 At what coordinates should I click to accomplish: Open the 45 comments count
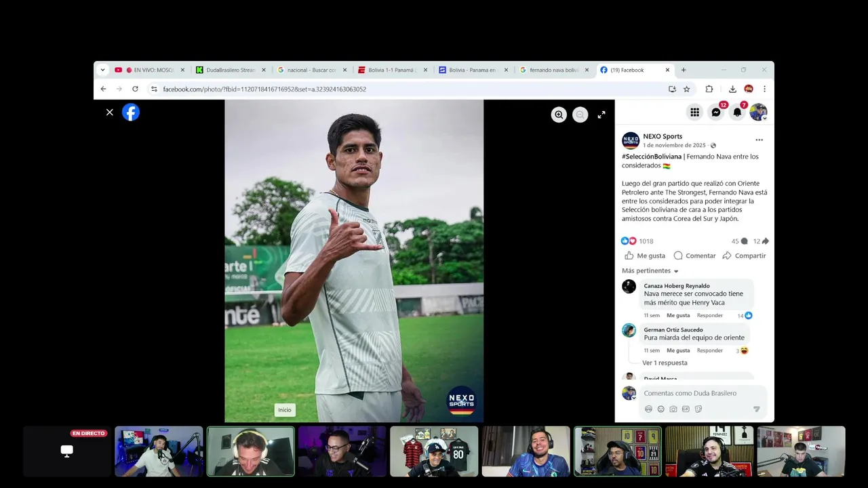739,241
